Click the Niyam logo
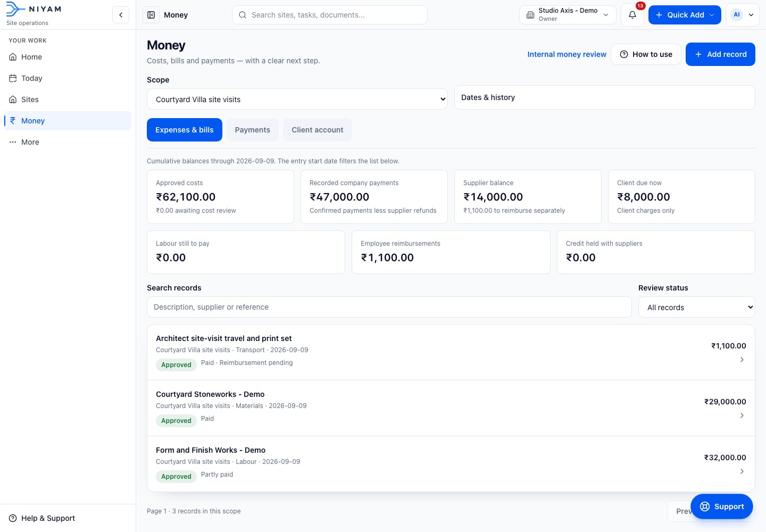Screen dimensions: 766x532 pos(34,10)
